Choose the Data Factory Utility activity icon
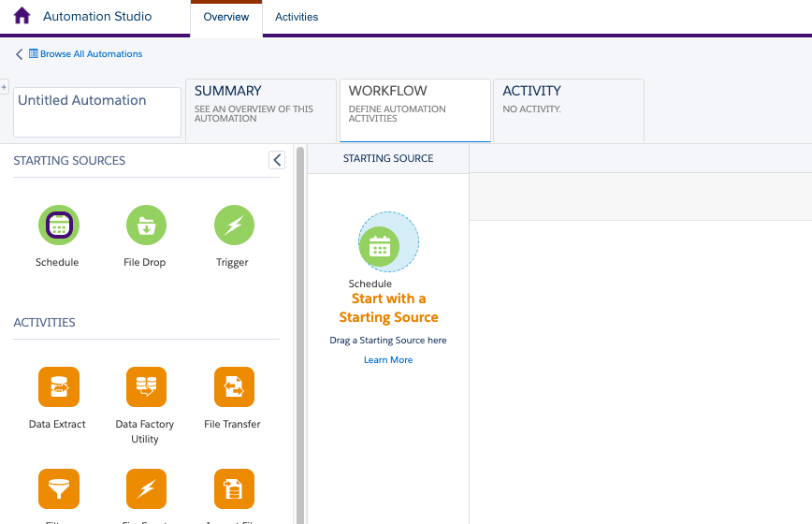812x524 pixels. click(x=146, y=386)
